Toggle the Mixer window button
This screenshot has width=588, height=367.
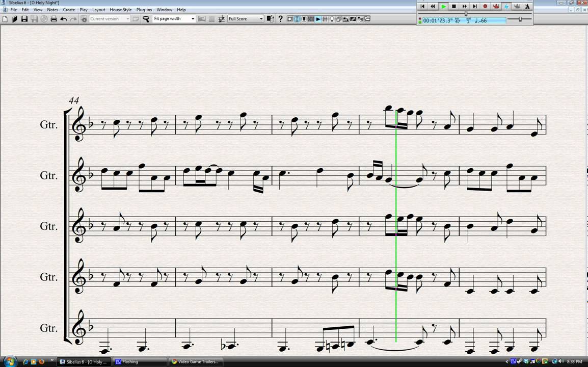[325, 19]
